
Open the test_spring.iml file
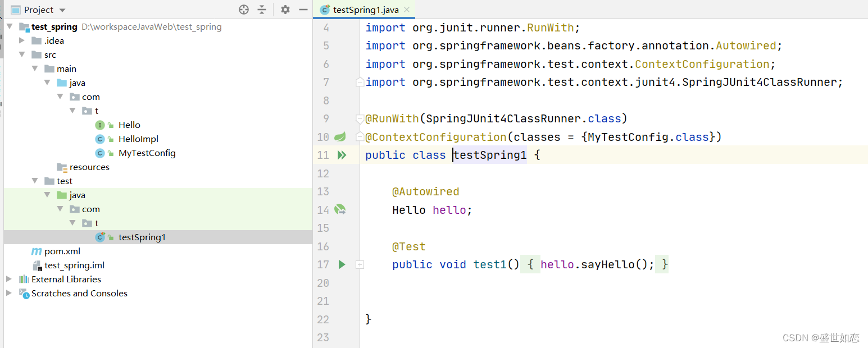point(74,265)
